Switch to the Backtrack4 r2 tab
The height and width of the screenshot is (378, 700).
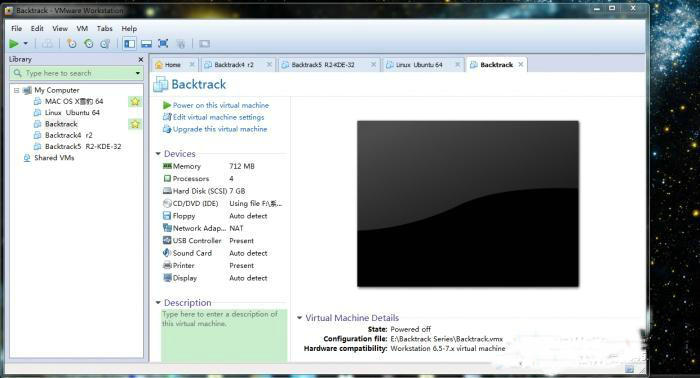point(233,65)
